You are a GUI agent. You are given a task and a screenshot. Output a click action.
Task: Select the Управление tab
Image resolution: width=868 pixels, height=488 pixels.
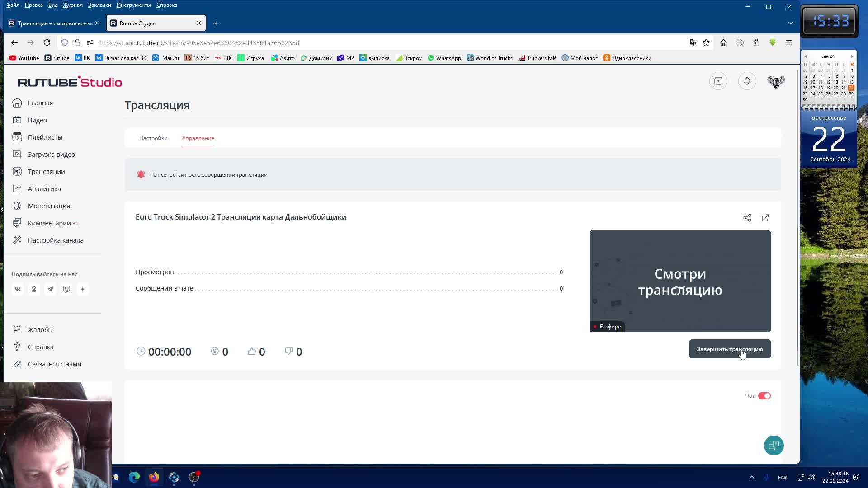click(198, 138)
